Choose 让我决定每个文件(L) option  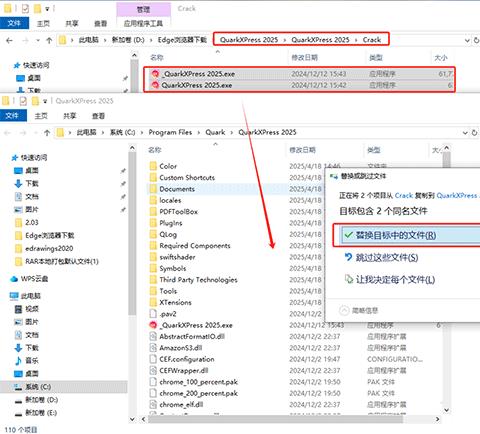(x=390, y=279)
